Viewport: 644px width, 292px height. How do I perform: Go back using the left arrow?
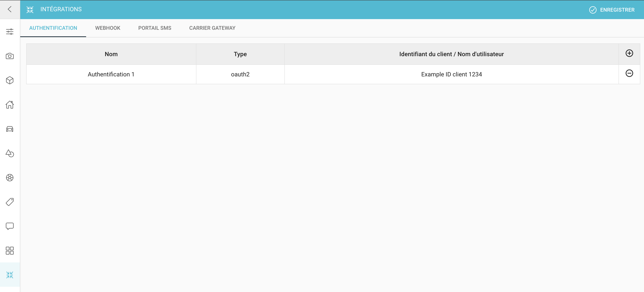click(x=10, y=10)
